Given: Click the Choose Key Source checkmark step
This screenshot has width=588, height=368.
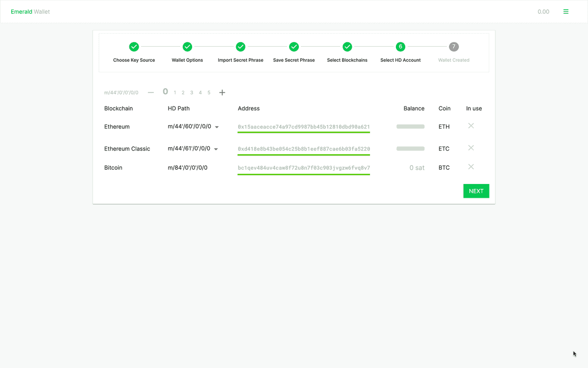Looking at the screenshot, I should (x=134, y=47).
